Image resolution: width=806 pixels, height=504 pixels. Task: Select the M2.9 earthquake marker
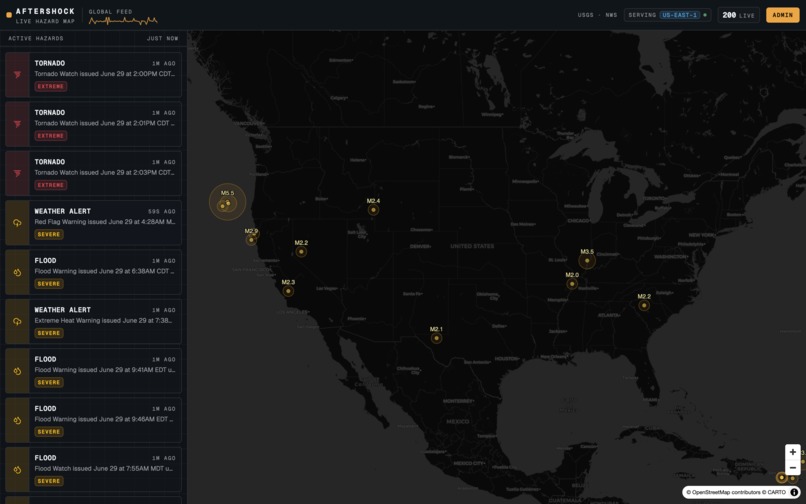[x=251, y=240]
